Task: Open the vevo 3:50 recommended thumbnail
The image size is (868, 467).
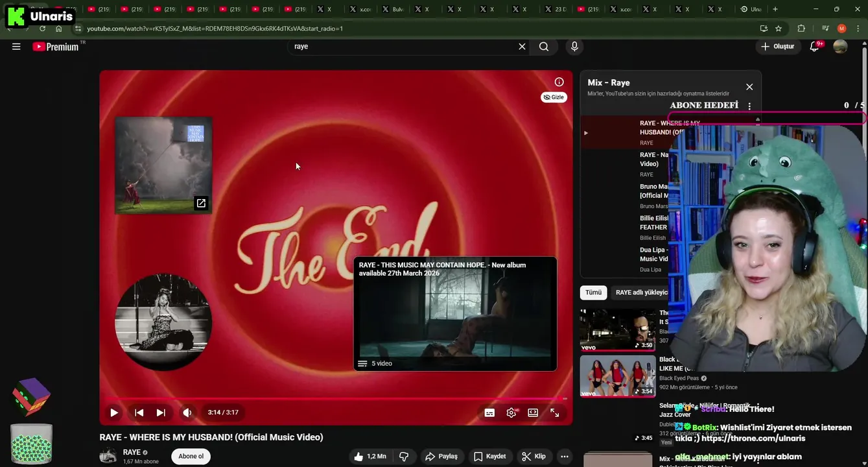Action: pyautogui.click(x=618, y=329)
